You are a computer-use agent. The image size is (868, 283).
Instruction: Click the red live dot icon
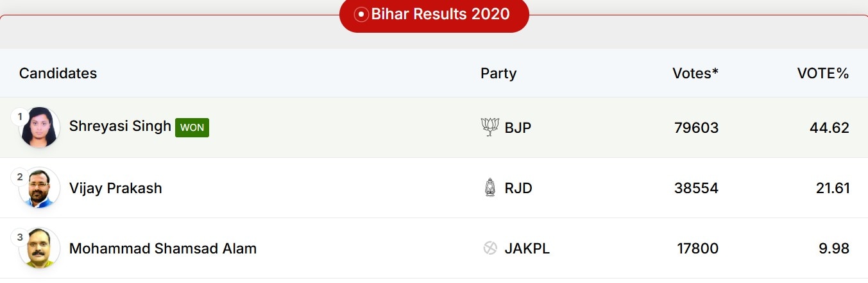(x=361, y=14)
